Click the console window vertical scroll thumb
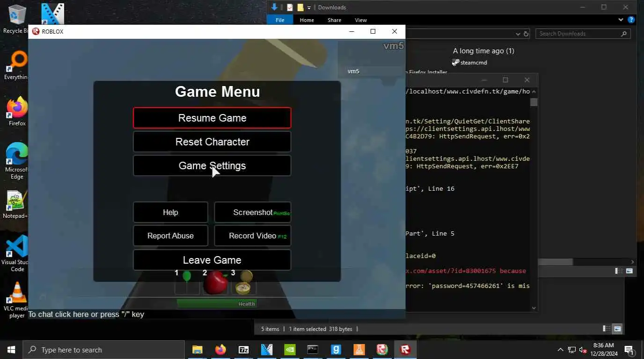 tap(534, 102)
